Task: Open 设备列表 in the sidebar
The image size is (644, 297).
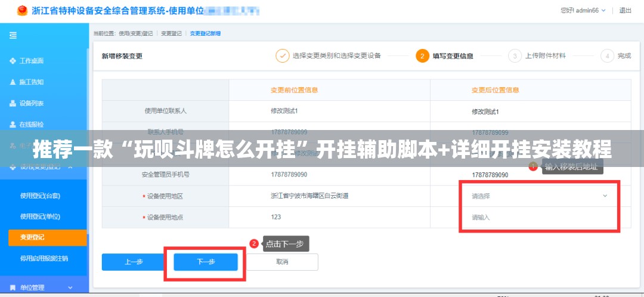Action: click(x=32, y=103)
